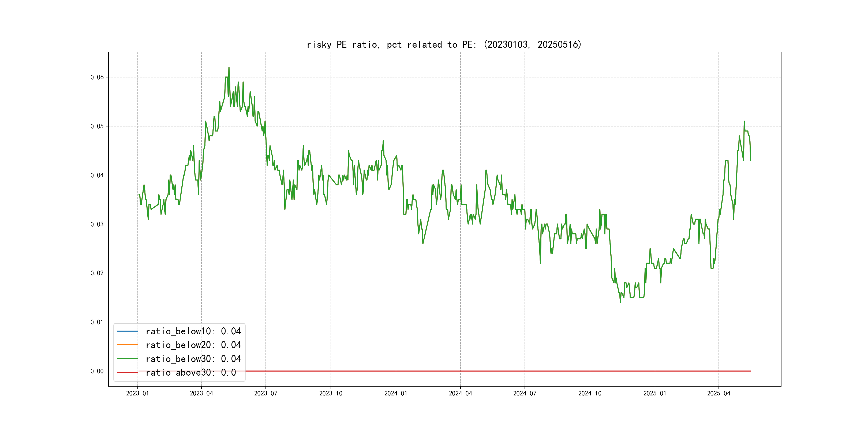
Task: Click the blue ratio_below10 legend line
Action: (127, 331)
